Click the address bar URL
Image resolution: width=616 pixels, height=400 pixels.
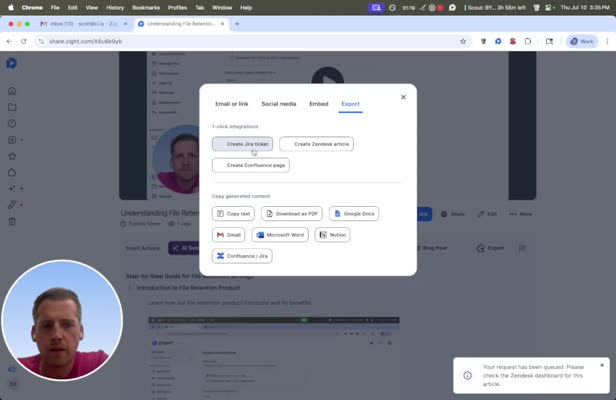coord(86,41)
